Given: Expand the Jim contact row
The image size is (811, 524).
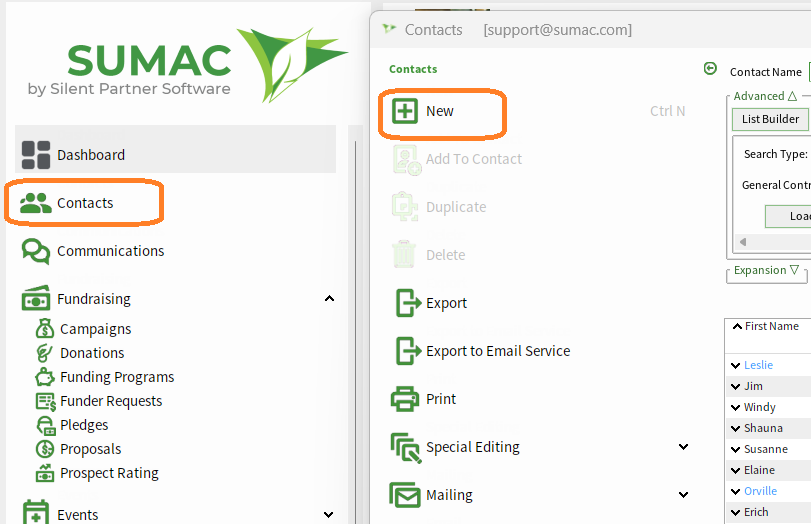Looking at the screenshot, I should click(735, 386).
